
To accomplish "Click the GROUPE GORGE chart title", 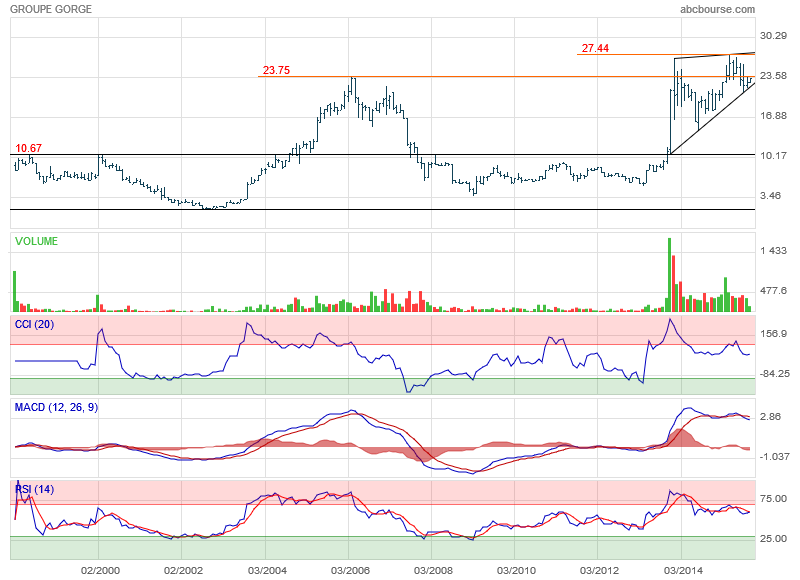I will (x=51, y=9).
